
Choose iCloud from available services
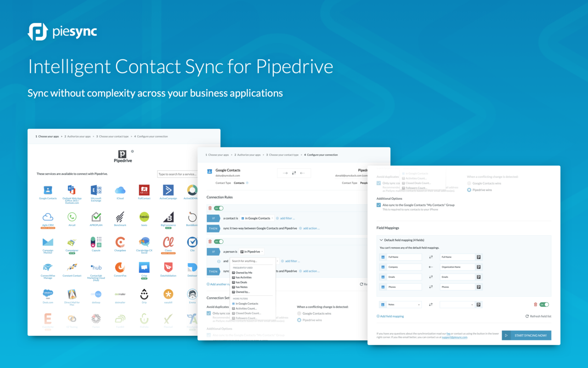point(120,190)
